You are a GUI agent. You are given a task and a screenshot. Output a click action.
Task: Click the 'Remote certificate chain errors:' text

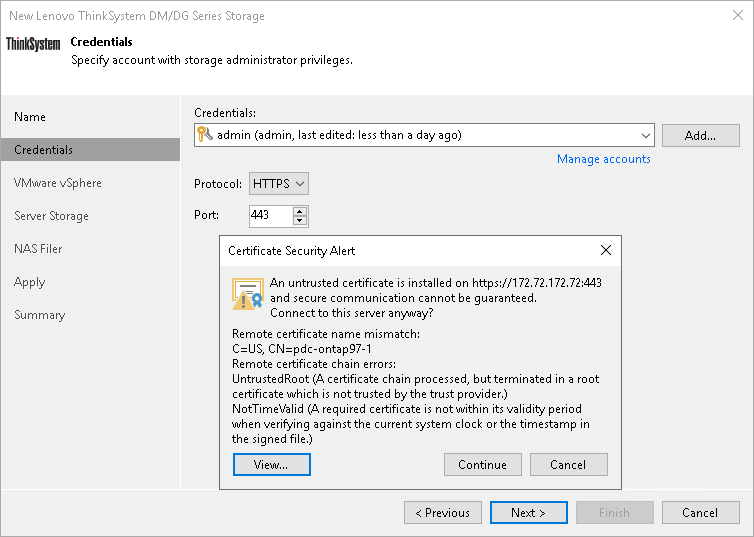click(314, 363)
